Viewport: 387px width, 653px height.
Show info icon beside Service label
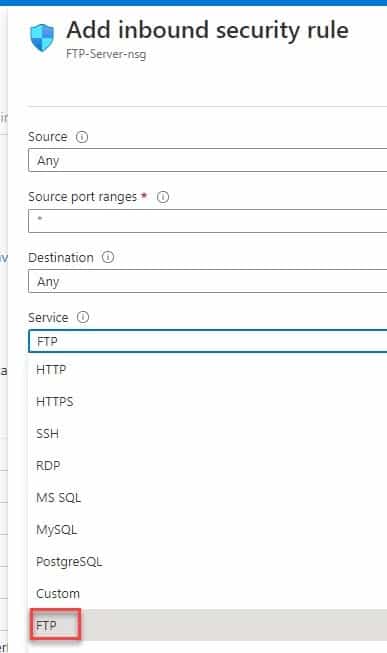coord(83,317)
